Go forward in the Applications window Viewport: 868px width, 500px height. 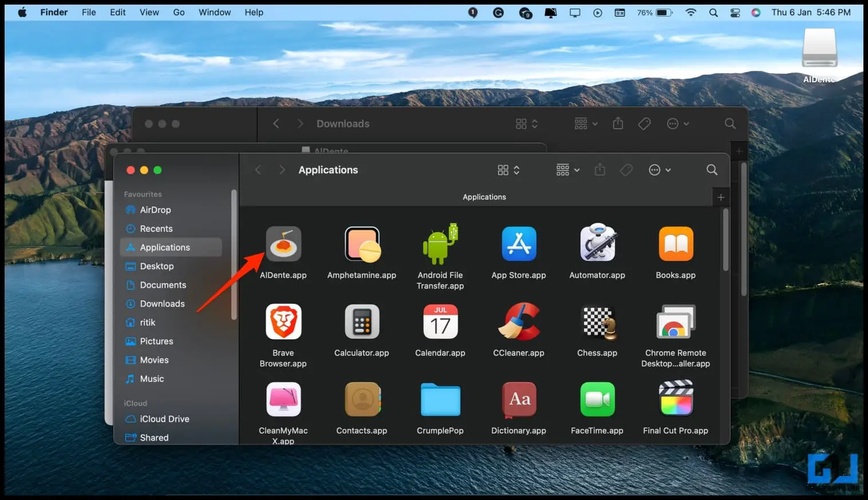pyautogui.click(x=282, y=170)
